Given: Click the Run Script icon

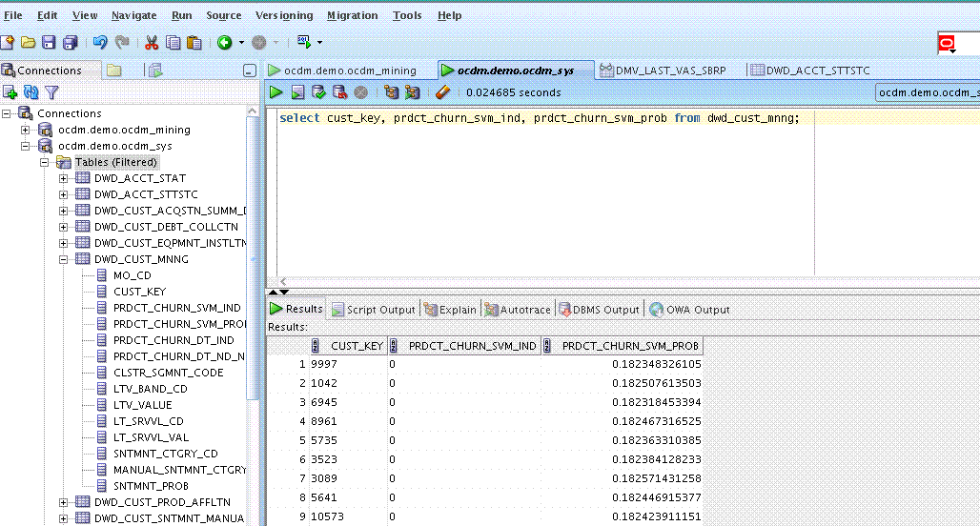Looking at the screenshot, I should click(297, 92).
